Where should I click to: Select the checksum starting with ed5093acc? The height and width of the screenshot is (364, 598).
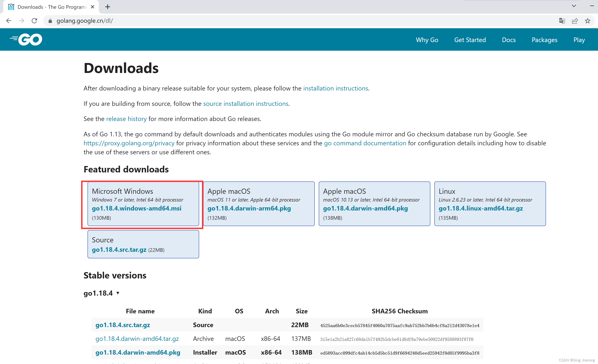click(x=399, y=353)
